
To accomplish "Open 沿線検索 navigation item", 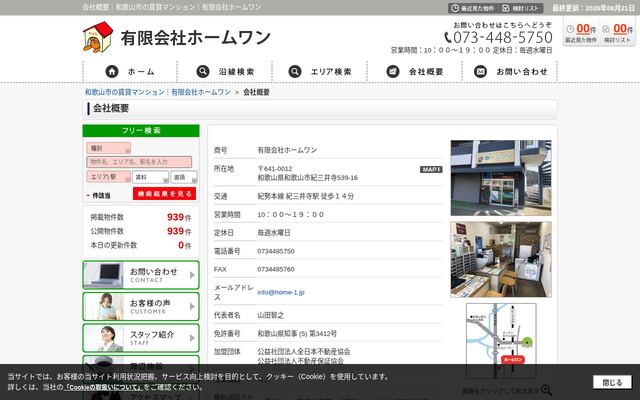I will point(225,71).
